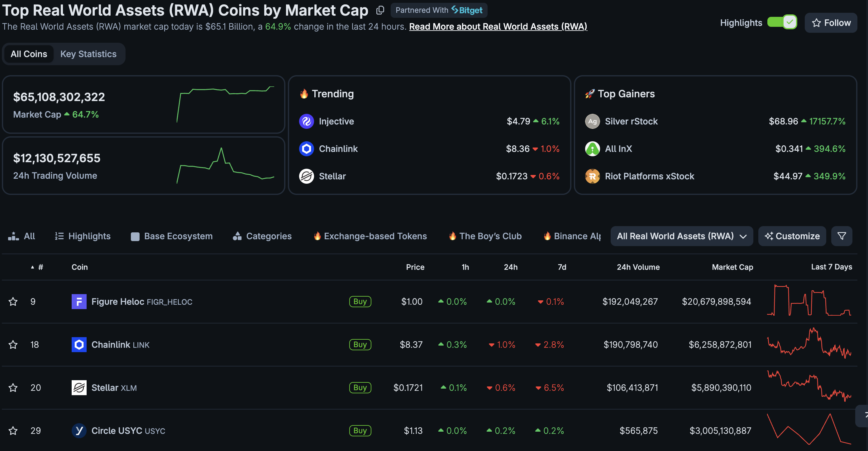
Task: Open Chainlink 7-day sparkline
Action: (809, 343)
